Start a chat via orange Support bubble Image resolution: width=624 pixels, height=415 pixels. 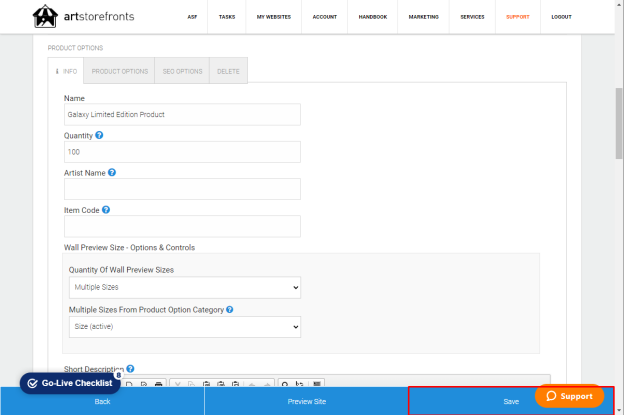[x=569, y=396]
